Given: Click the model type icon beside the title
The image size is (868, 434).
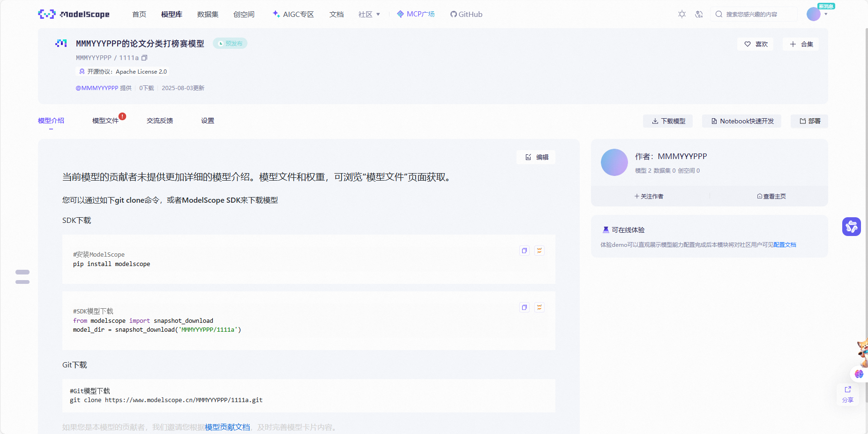Looking at the screenshot, I should pos(61,43).
